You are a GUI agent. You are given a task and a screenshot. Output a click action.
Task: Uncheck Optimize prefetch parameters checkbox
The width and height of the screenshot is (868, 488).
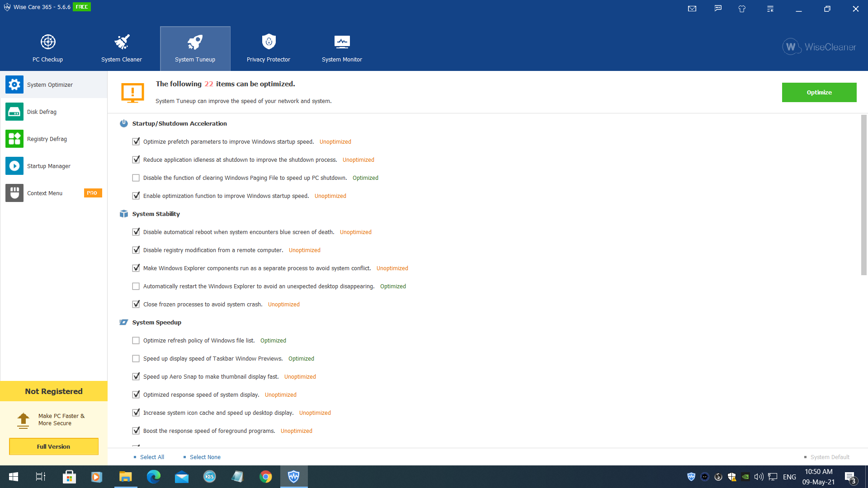point(136,141)
